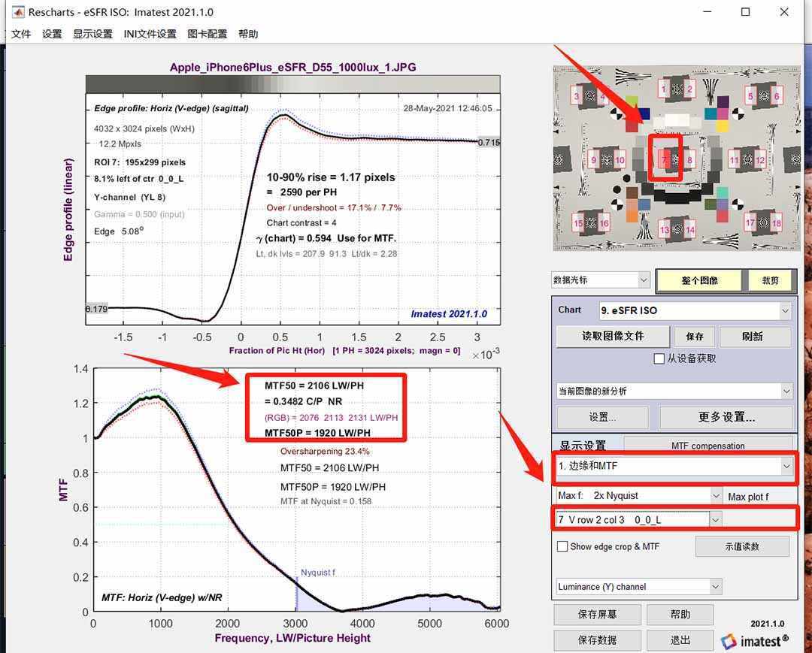The image size is (812, 653).
Task: Open the 7 V row 2 col 3 region dropdown
Action: 639,519
